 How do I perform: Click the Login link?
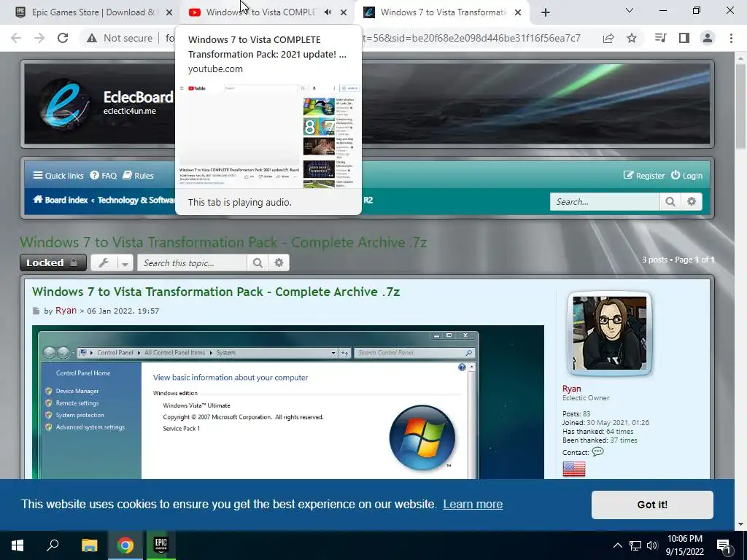pyautogui.click(x=687, y=176)
